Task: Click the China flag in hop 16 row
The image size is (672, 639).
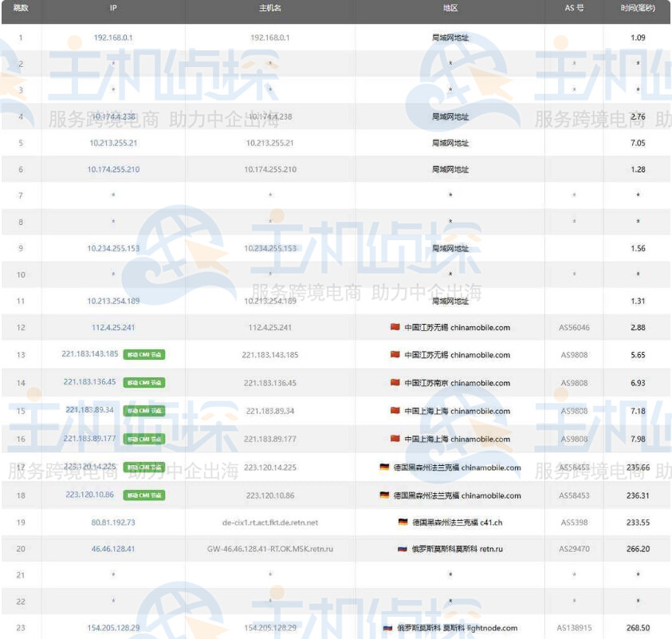Action: [395, 439]
